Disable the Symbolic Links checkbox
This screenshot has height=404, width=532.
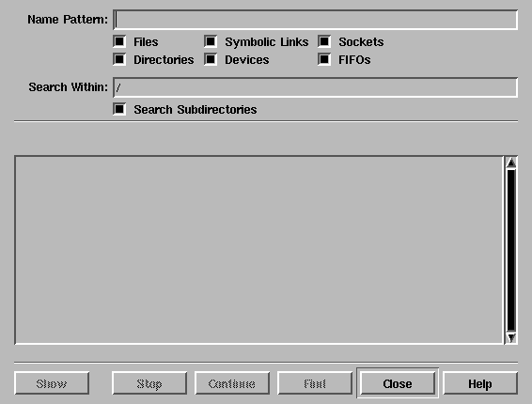[x=211, y=41]
